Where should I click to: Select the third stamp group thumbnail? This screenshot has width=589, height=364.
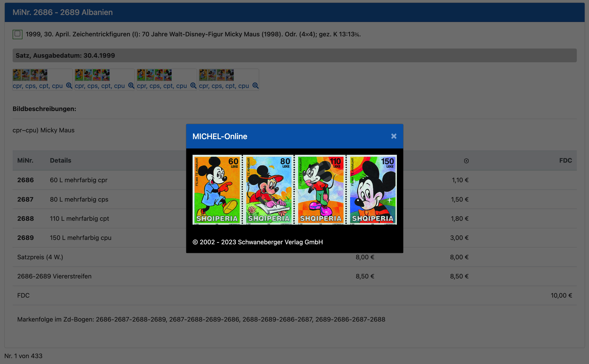(154, 75)
